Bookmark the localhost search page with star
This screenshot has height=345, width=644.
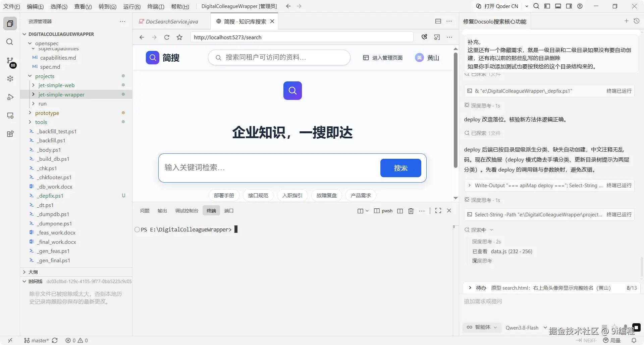[179, 37]
